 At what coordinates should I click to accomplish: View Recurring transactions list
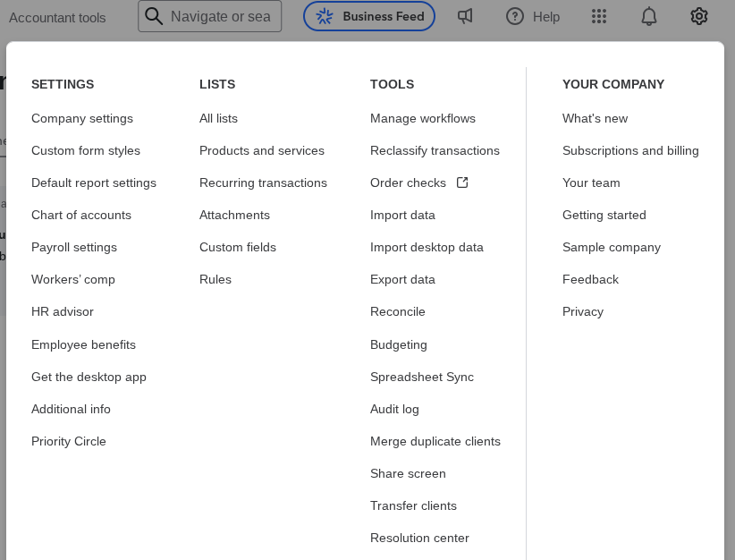tap(263, 182)
